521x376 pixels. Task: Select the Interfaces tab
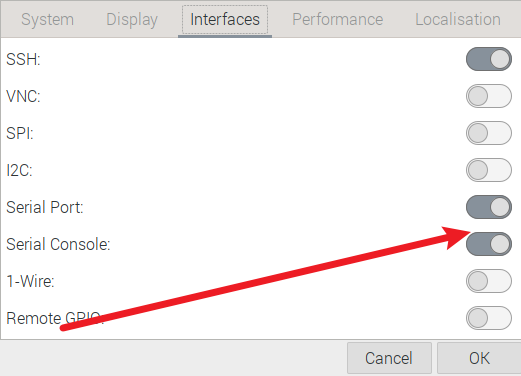(x=225, y=19)
